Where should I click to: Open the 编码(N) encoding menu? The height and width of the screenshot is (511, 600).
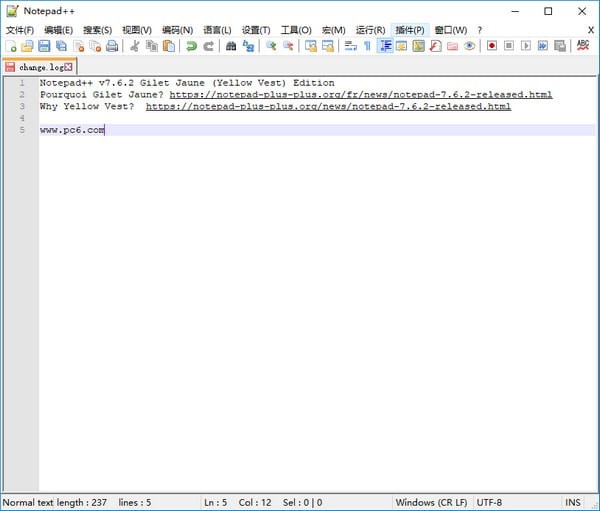point(178,30)
